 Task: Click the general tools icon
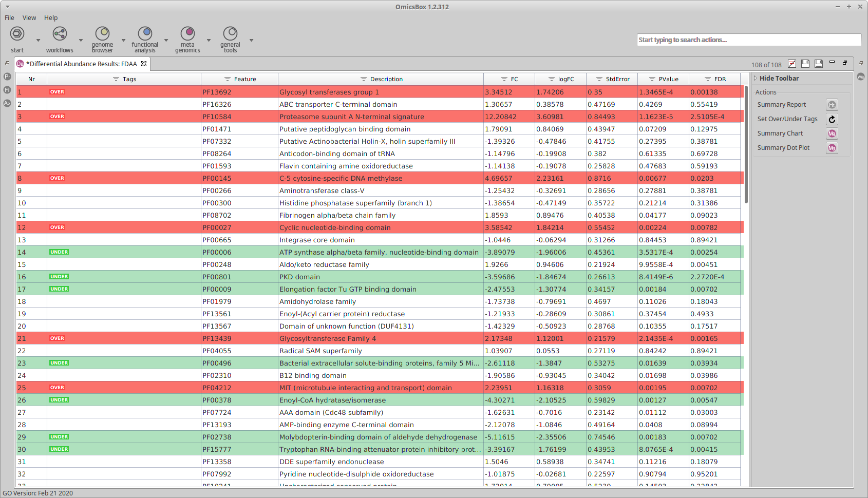pyautogui.click(x=230, y=34)
